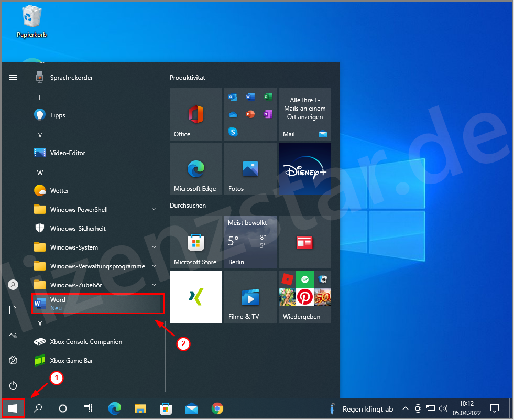The height and width of the screenshot is (420, 514).
Task: Open the Microsoft Store tile
Action: pos(196,242)
